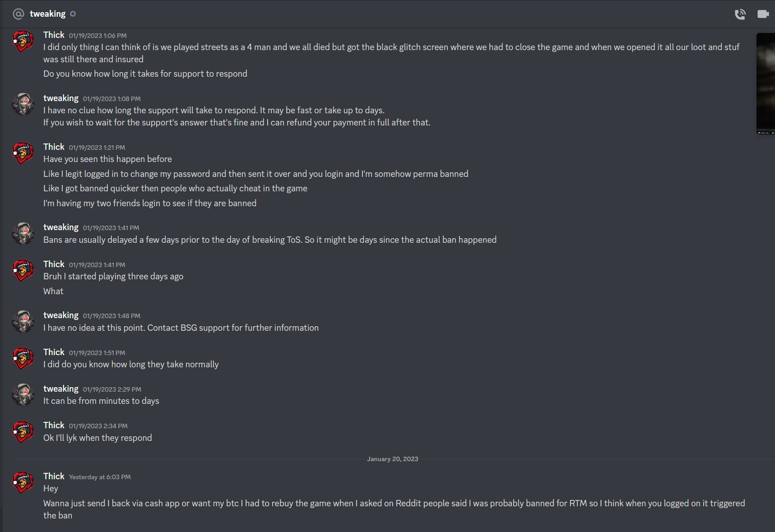Open tweaking's avatar on the 1:08 PM message

(x=23, y=104)
